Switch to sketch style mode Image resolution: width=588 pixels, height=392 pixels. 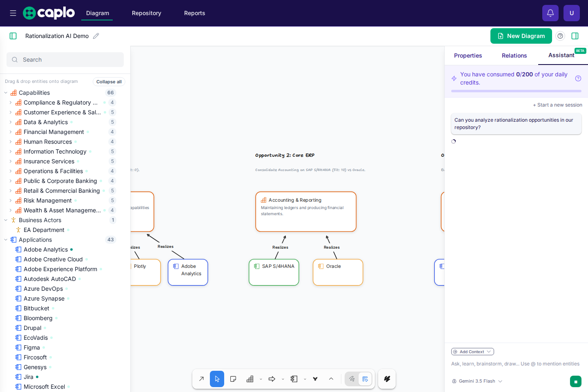pos(352,379)
